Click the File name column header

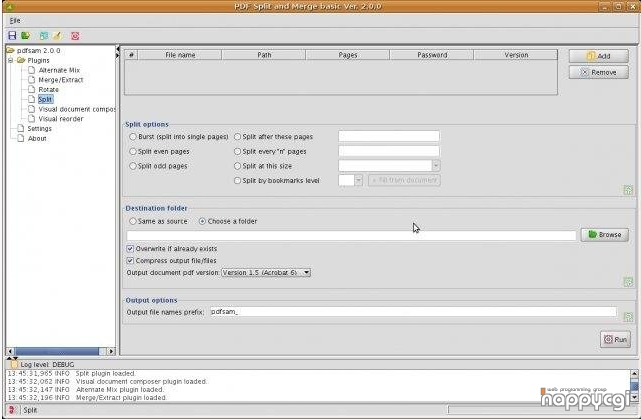tap(180, 55)
